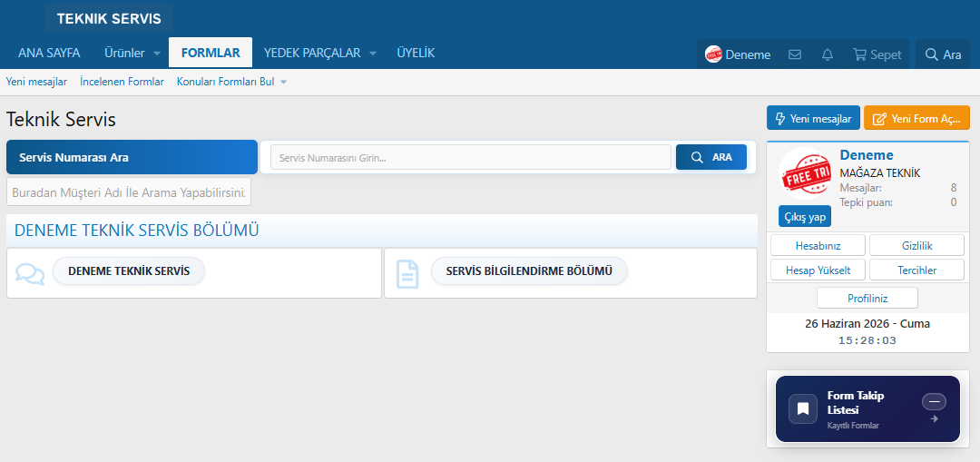Click the MAĞAZA TEKNİK user title
Image resolution: width=980 pixels, height=462 pixels.
tap(880, 173)
